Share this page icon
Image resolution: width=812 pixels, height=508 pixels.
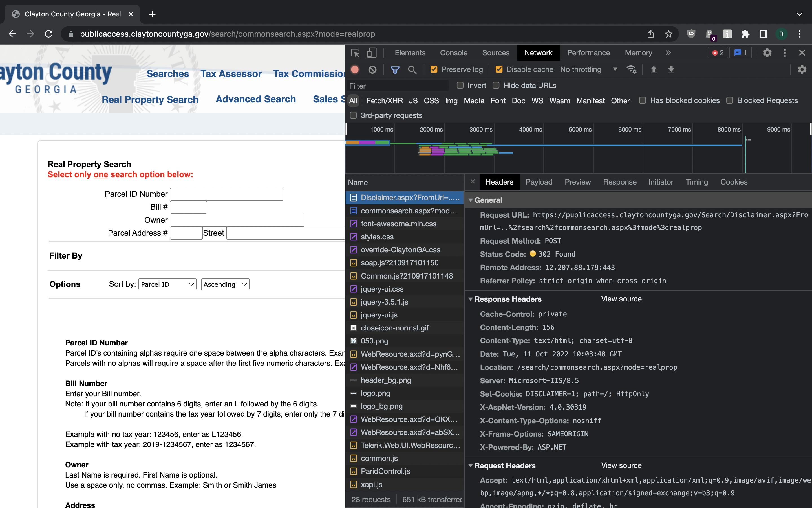point(651,34)
